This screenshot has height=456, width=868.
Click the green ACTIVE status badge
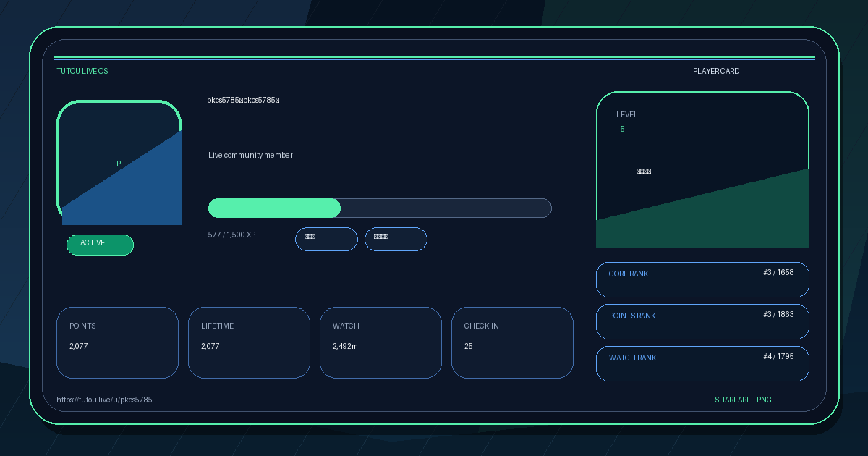tap(100, 245)
